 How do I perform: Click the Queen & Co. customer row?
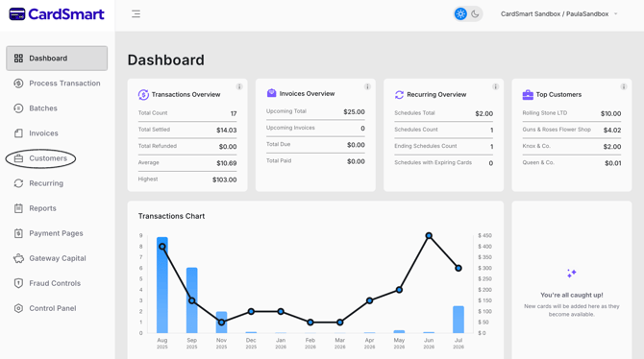pos(572,163)
